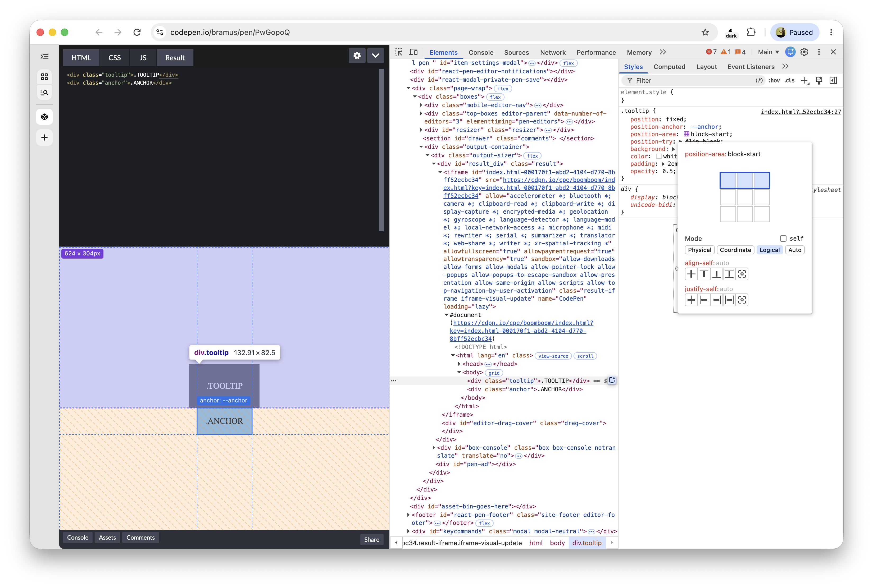873x588 pixels.
Task: Click the new style rule plus icon
Action: pyautogui.click(x=804, y=81)
